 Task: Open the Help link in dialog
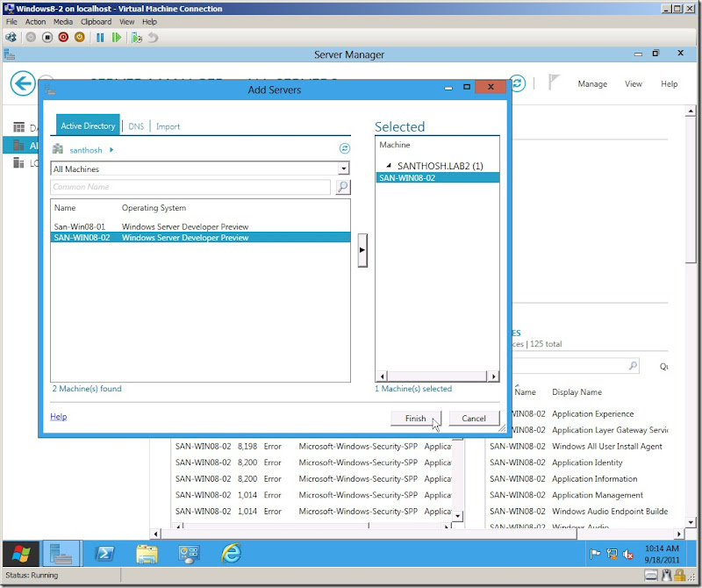[x=58, y=417]
